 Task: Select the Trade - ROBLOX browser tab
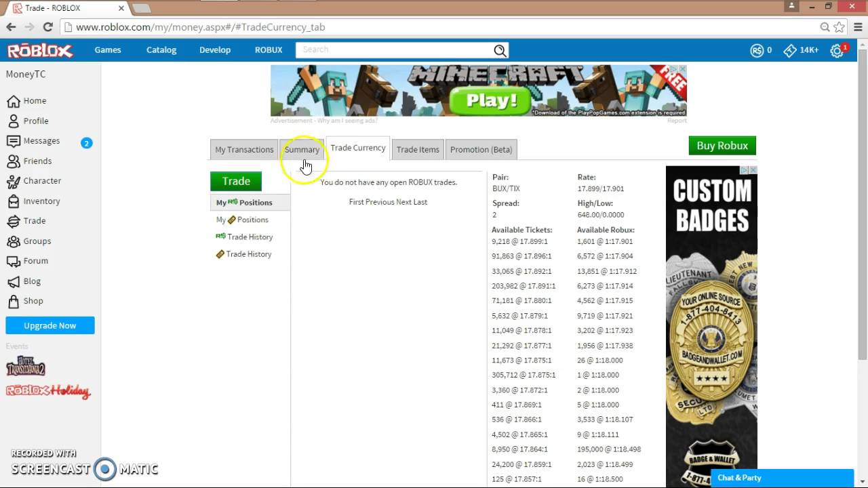click(x=64, y=8)
